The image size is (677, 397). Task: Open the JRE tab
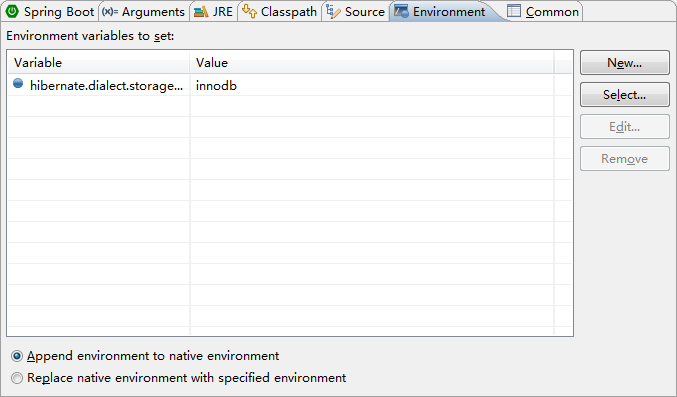(213, 11)
